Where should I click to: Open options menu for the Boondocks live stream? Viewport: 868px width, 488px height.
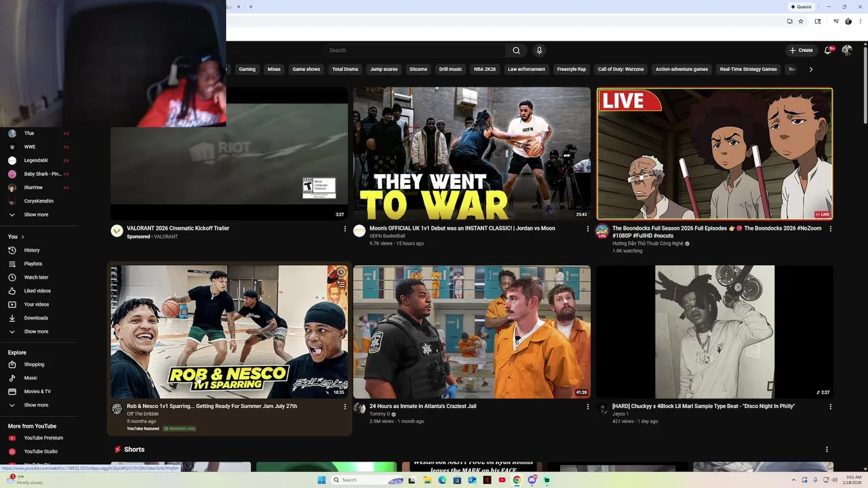tap(830, 229)
